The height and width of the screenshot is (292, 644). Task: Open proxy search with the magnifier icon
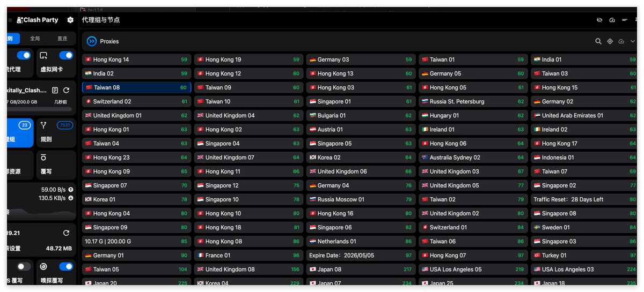click(598, 41)
